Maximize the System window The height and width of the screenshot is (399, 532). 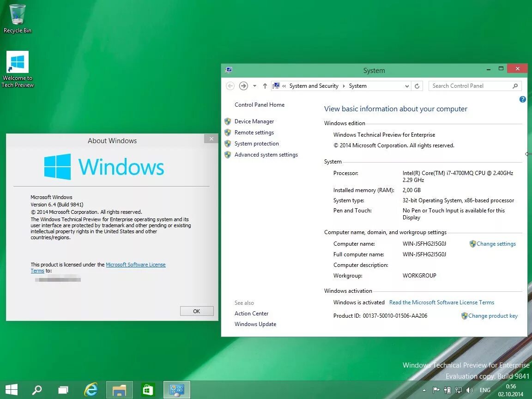(501, 68)
